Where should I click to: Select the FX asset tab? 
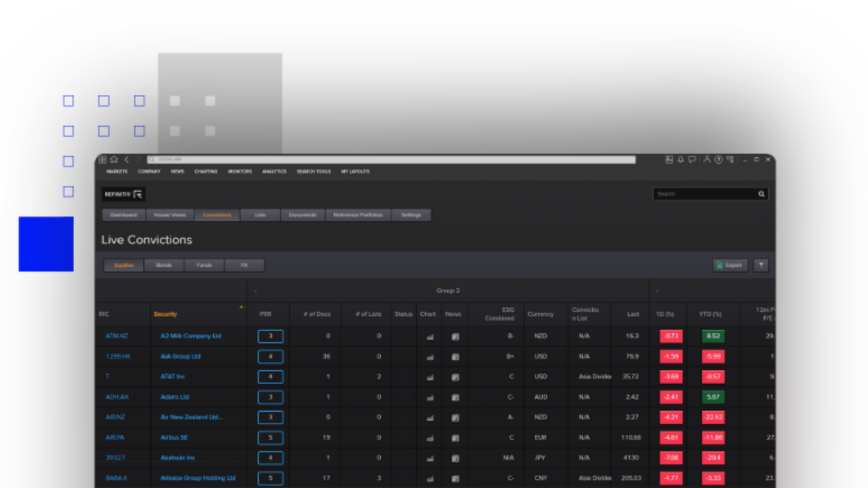[x=244, y=265]
